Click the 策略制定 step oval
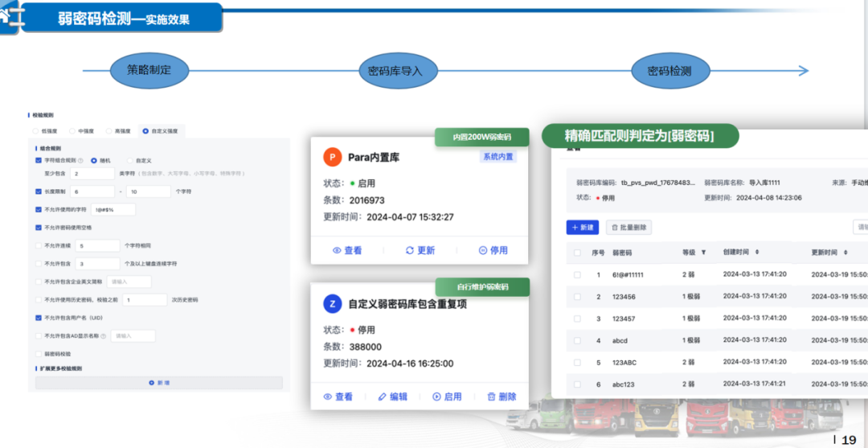This screenshot has height=448, width=868. pyautogui.click(x=149, y=71)
